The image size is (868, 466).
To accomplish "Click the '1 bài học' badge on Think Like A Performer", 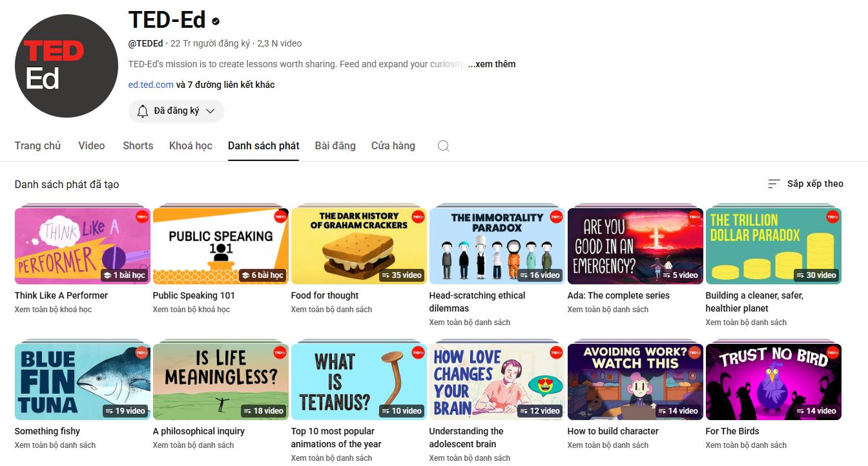I will click(125, 275).
